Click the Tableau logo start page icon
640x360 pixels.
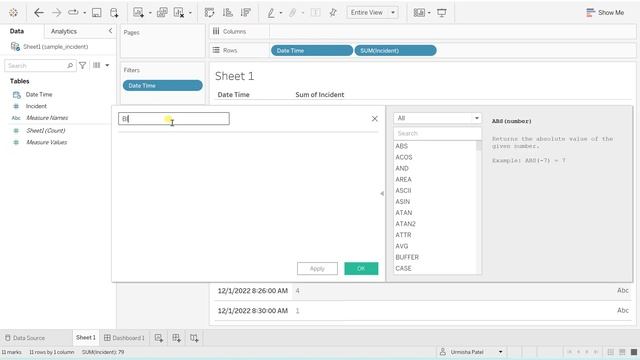tap(13, 13)
